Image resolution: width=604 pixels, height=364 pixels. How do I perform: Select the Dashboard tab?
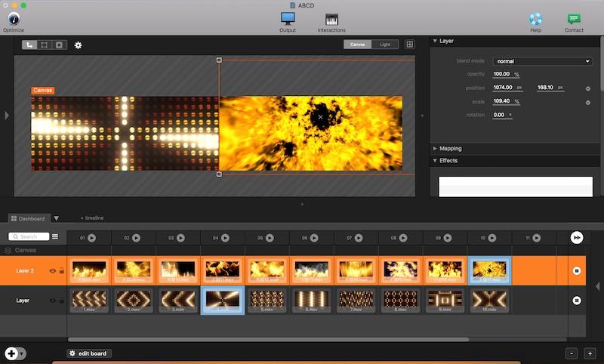click(x=28, y=218)
